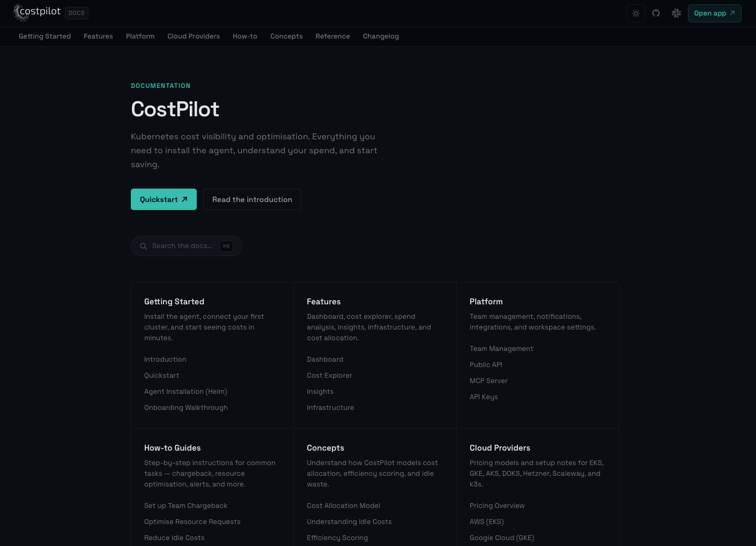Toggle light theme using the sun icon
756x546 pixels.
pos(636,13)
